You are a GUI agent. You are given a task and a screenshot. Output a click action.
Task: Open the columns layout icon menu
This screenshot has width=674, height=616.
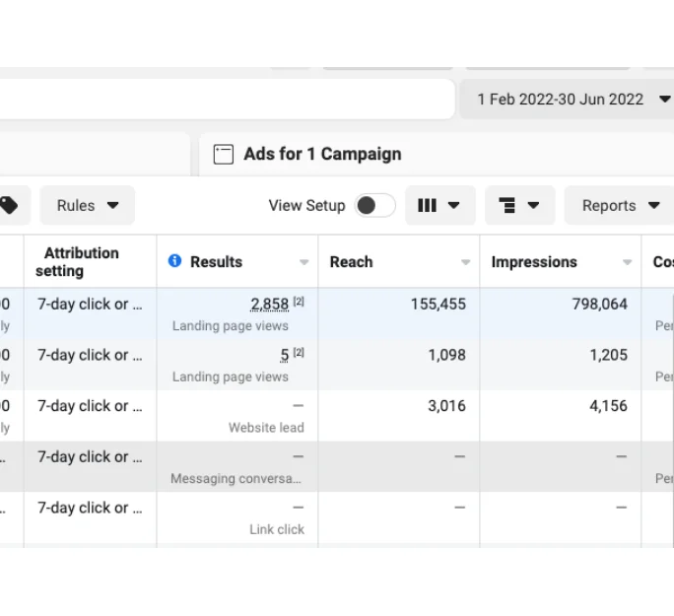click(439, 205)
